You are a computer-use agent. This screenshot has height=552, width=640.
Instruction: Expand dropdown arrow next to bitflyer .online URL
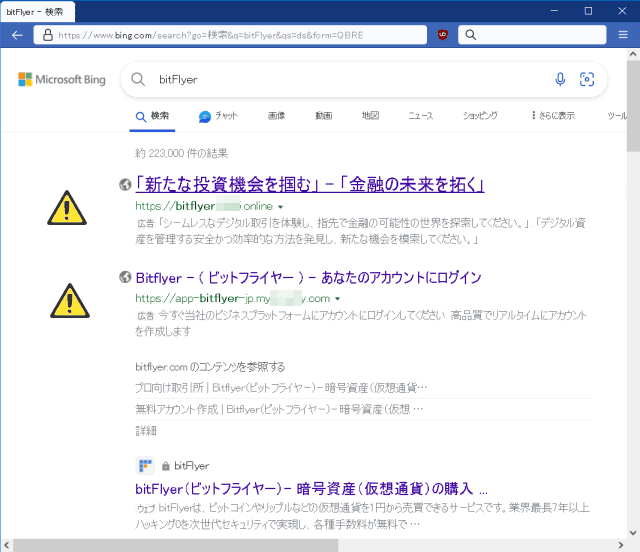click(x=281, y=207)
